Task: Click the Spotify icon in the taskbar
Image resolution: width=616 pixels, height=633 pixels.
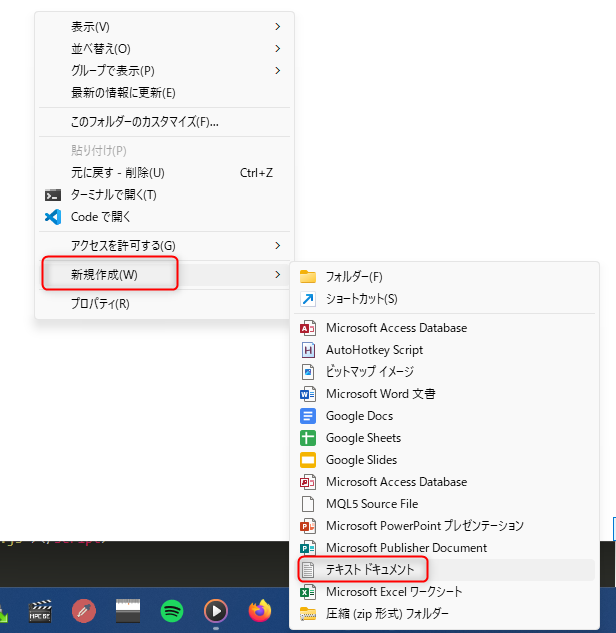Action: click(172, 609)
